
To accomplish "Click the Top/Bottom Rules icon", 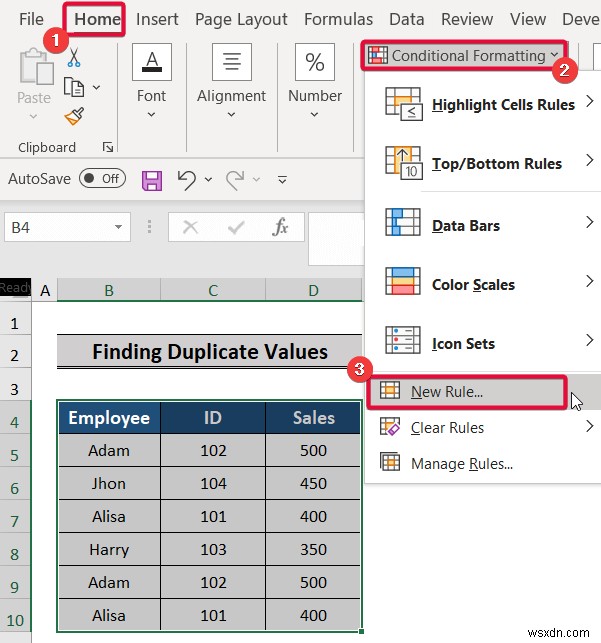I will 403,163.
